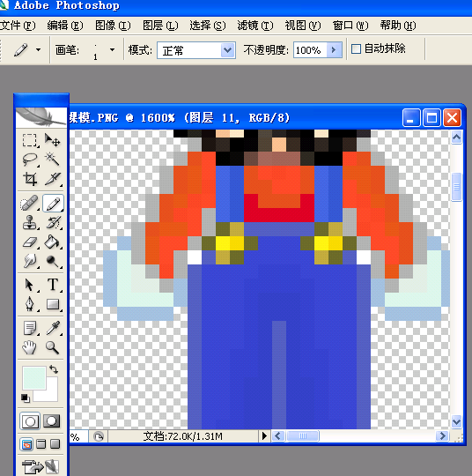
Task: Minimize the document window
Action: (411, 117)
